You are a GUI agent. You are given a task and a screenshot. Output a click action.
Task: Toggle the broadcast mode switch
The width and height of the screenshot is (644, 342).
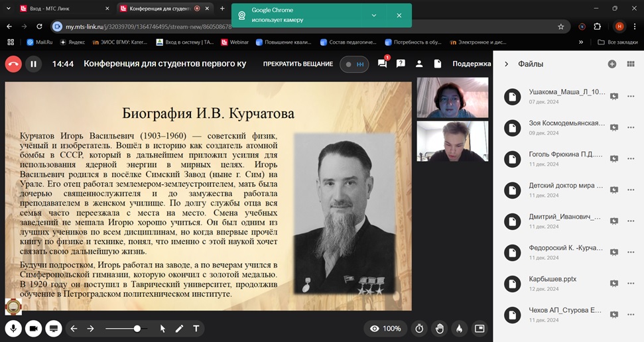click(354, 64)
